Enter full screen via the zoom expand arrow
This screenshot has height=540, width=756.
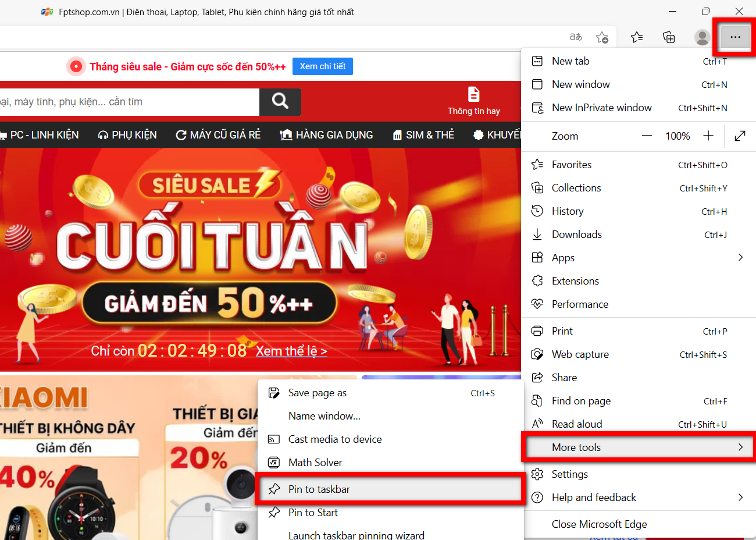740,136
